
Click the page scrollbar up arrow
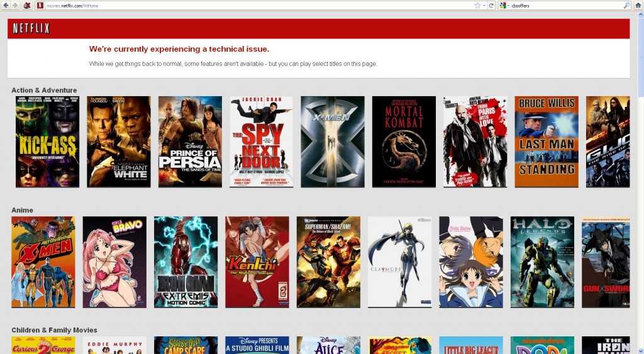(x=640, y=15)
